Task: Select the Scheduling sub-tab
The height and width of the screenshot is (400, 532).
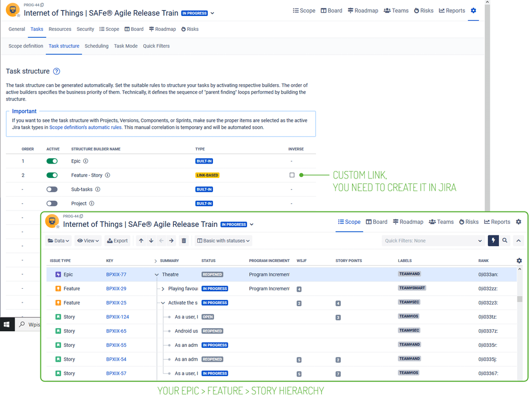Action: tap(96, 46)
